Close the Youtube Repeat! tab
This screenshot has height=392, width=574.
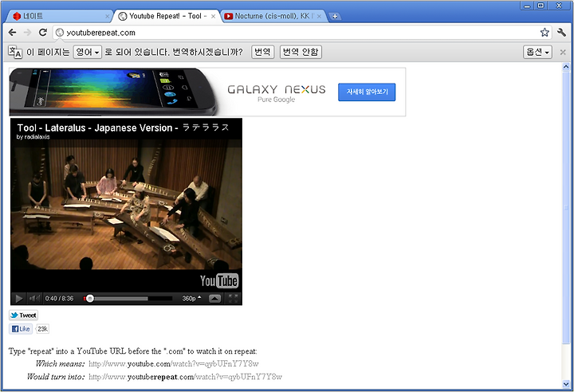[213, 17]
